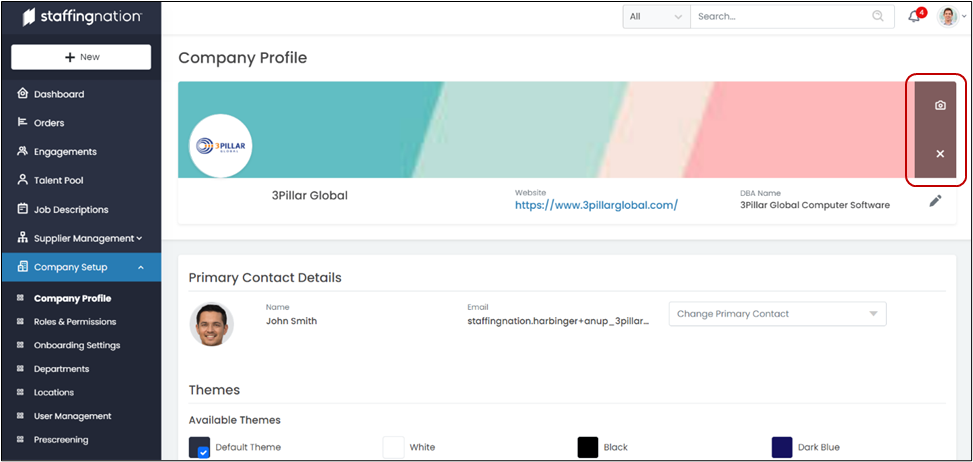Click the Orders list icon
The image size is (973, 462).
(x=23, y=122)
